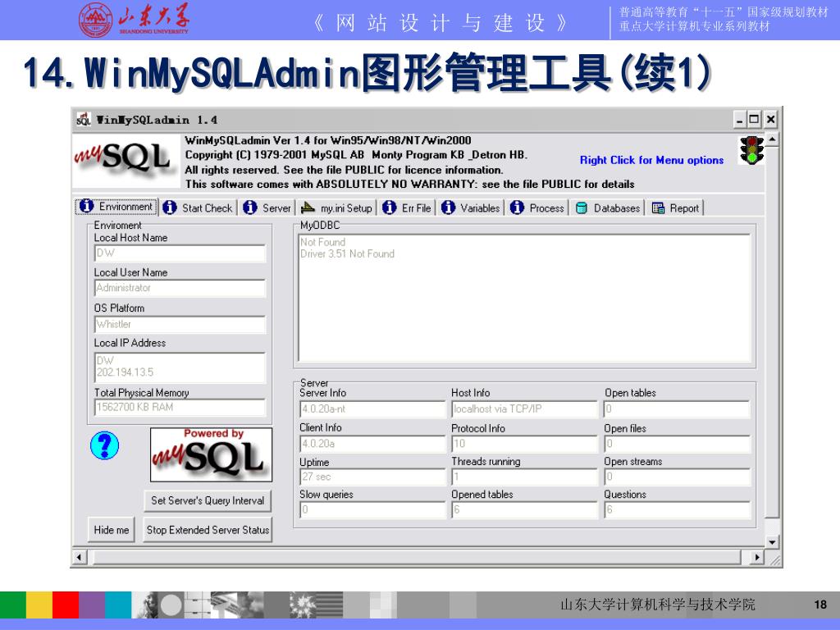Click Right Click for Menu options text

pos(651,160)
